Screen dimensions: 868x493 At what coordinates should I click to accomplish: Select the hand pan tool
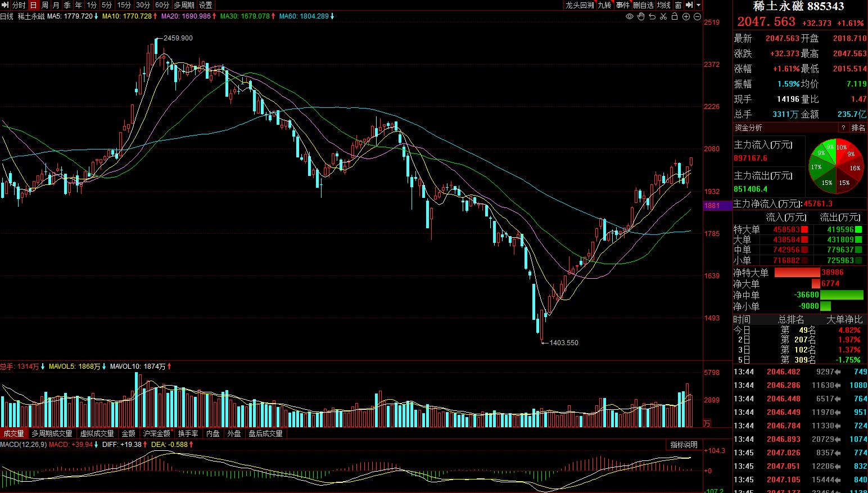pos(641,16)
